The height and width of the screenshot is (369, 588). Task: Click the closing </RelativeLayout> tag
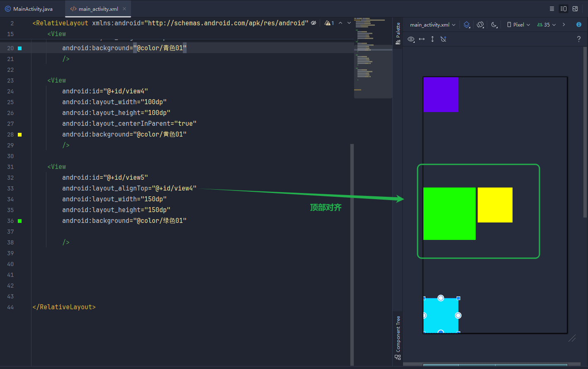point(64,307)
